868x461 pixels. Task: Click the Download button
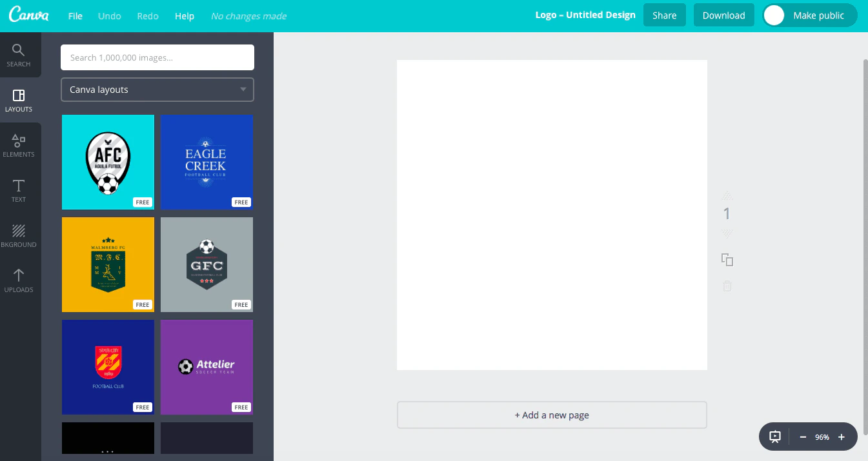[724, 15]
